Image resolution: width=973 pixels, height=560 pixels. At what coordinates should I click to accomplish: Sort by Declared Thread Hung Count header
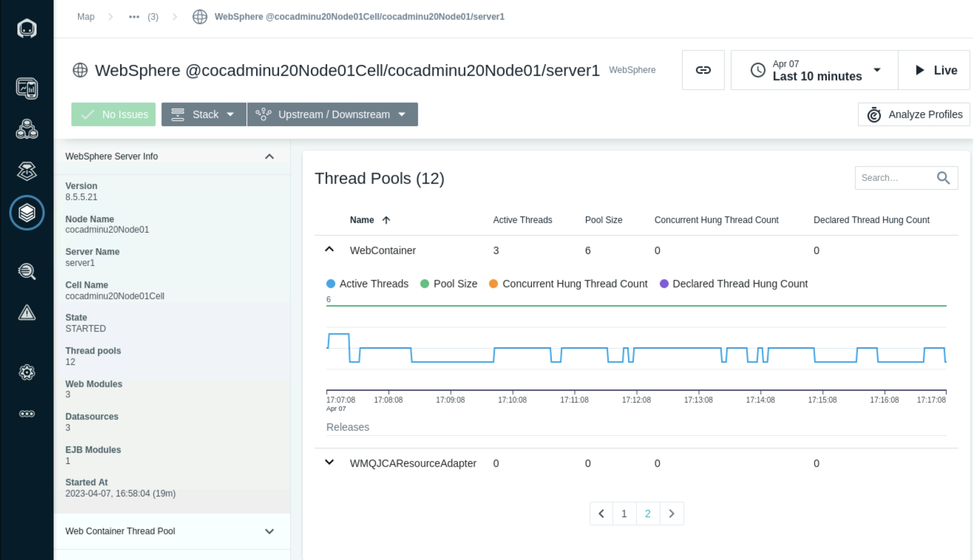pos(871,220)
